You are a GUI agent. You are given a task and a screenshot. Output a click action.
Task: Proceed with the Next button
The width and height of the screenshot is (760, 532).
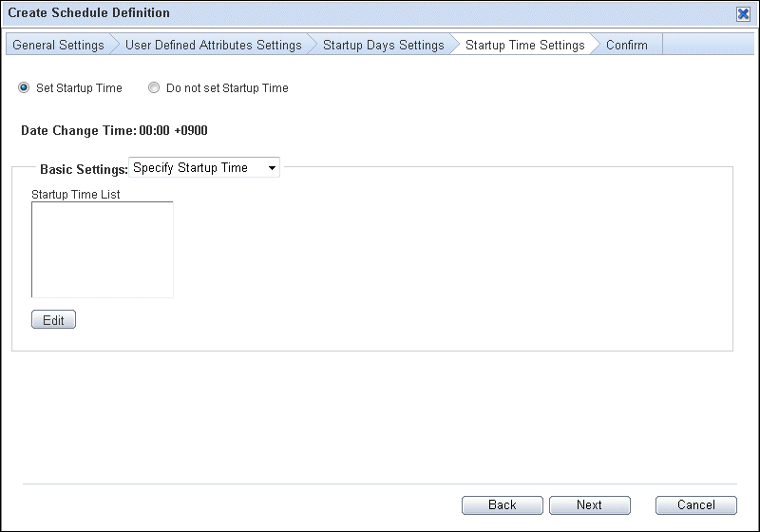click(x=589, y=504)
